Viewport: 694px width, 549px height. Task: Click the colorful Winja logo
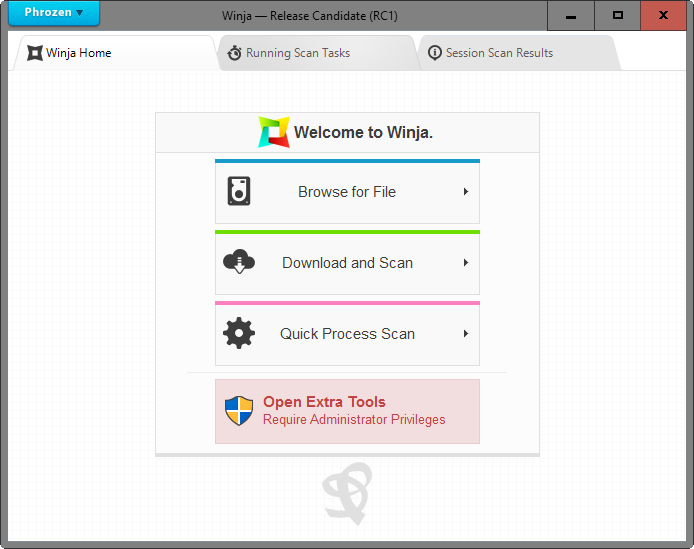pos(274,132)
